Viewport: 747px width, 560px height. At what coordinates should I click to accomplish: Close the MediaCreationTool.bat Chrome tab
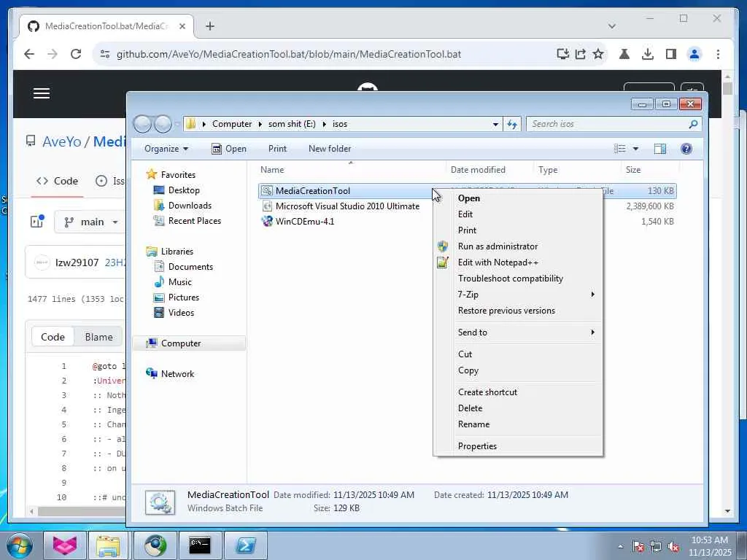(x=182, y=26)
